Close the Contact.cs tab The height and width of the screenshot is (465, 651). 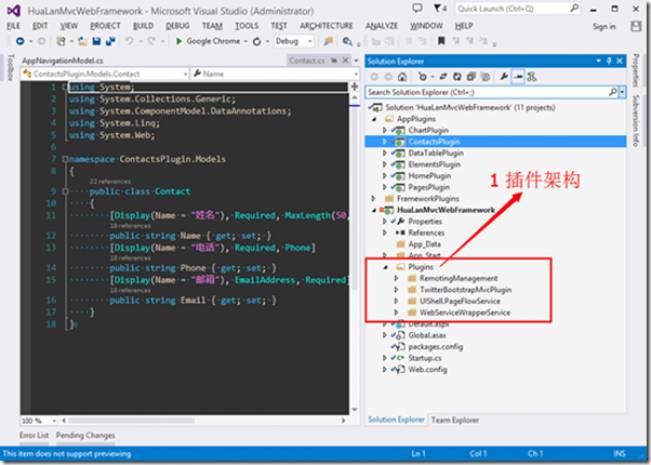pyautogui.click(x=345, y=61)
